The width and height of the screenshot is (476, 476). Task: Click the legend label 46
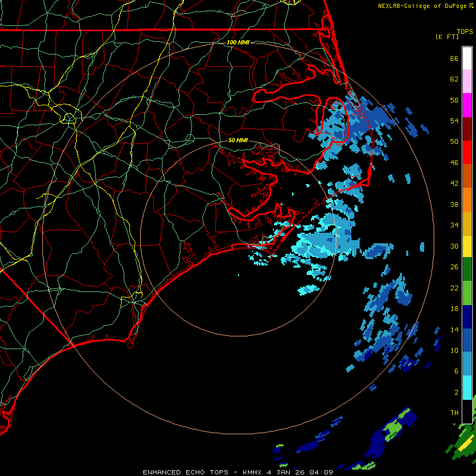pos(454,163)
